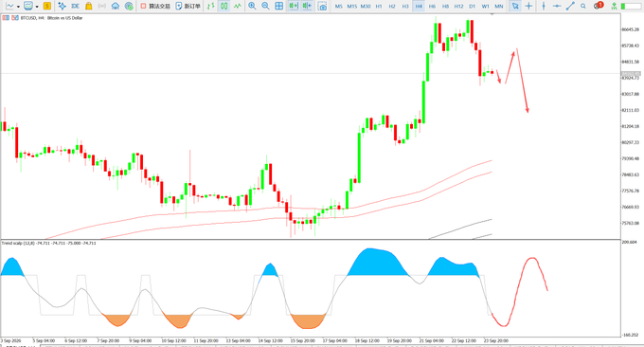Click the globe web terminal icon
Image resolution: width=644 pixels, height=347 pixels.
point(129,7)
